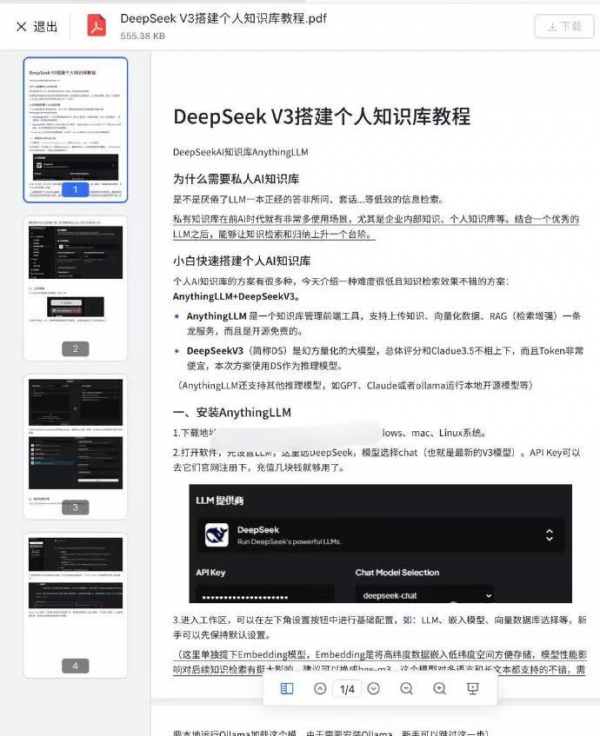Click the masked API Key field
This screenshot has height=736, width=600.
tap(265, 596)
